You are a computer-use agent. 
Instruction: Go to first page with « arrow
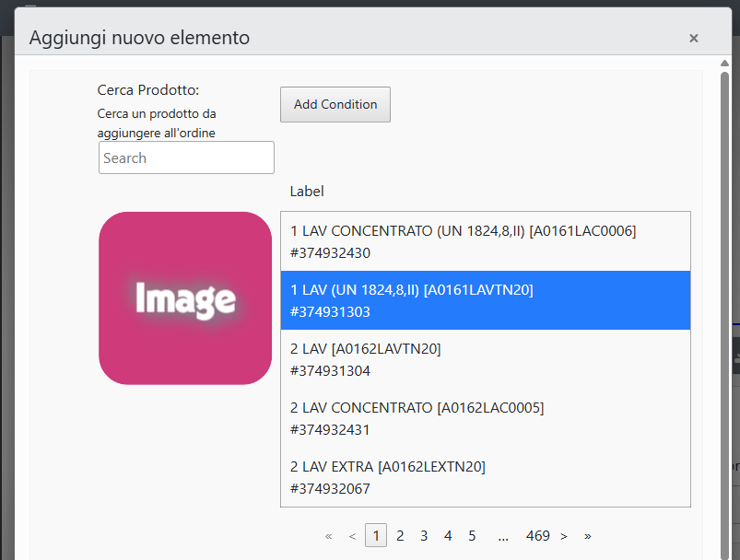(328, 536)
